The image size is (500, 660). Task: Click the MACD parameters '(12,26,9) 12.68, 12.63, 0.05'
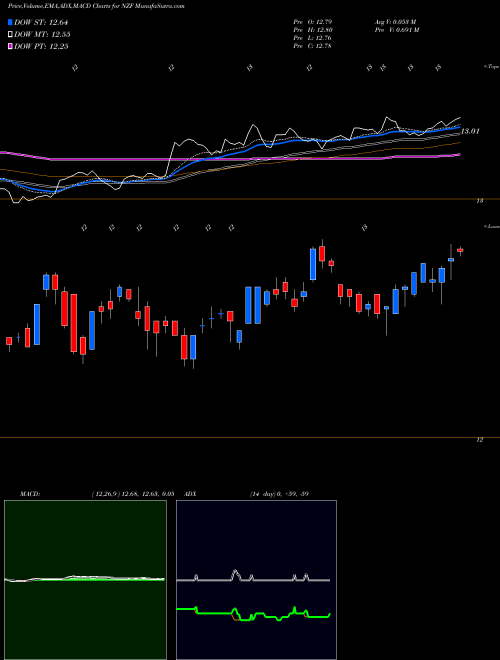[133, 494]
